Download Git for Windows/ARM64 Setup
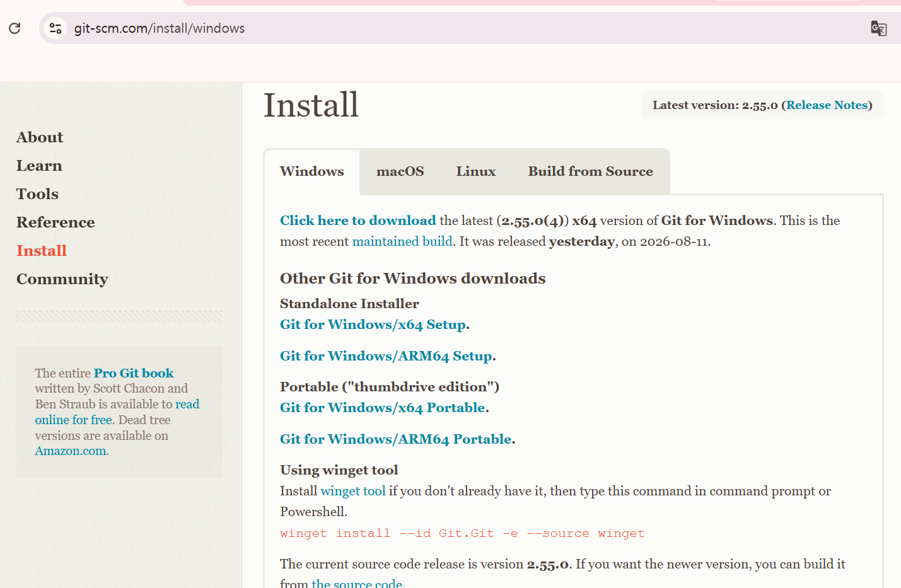 coord(387,356)
